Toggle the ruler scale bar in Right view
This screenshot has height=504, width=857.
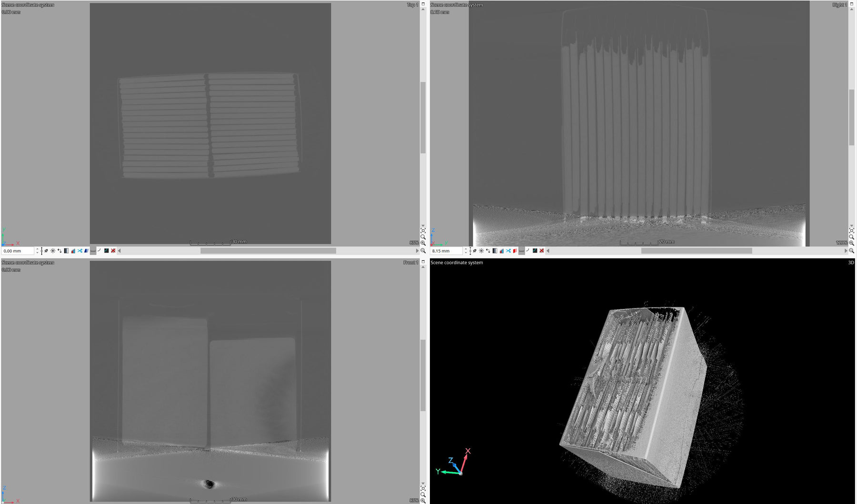[521, 251]
